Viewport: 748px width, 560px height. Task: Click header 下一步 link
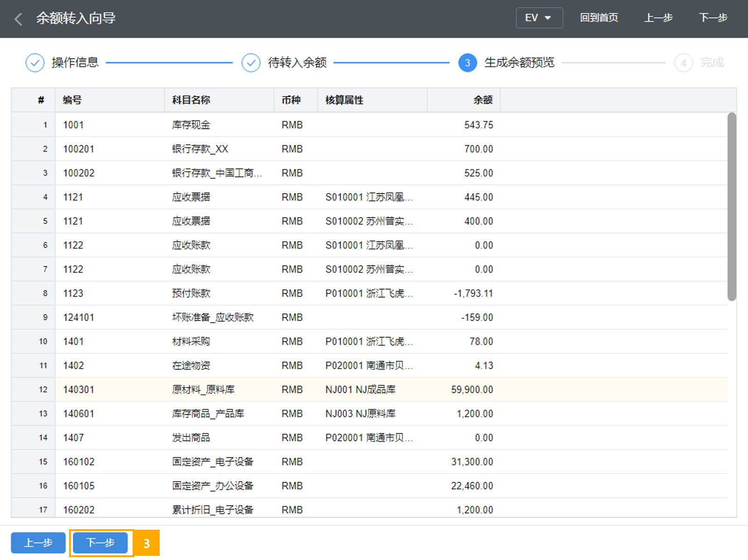click(713, 18)
